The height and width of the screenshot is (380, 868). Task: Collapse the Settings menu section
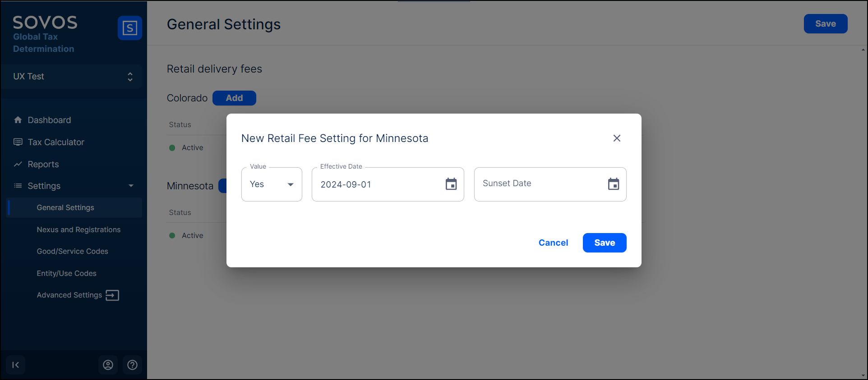pyautogui.click(x=131, y=186)
